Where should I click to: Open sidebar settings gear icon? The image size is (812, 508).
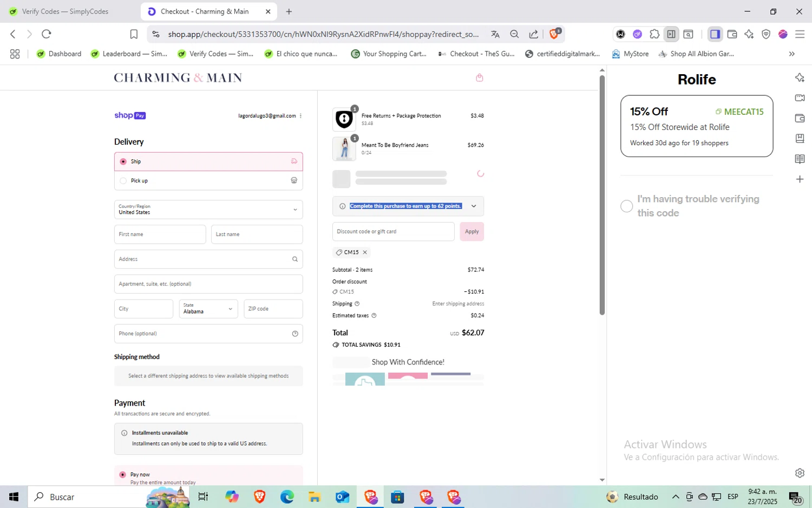coord(800,473)
